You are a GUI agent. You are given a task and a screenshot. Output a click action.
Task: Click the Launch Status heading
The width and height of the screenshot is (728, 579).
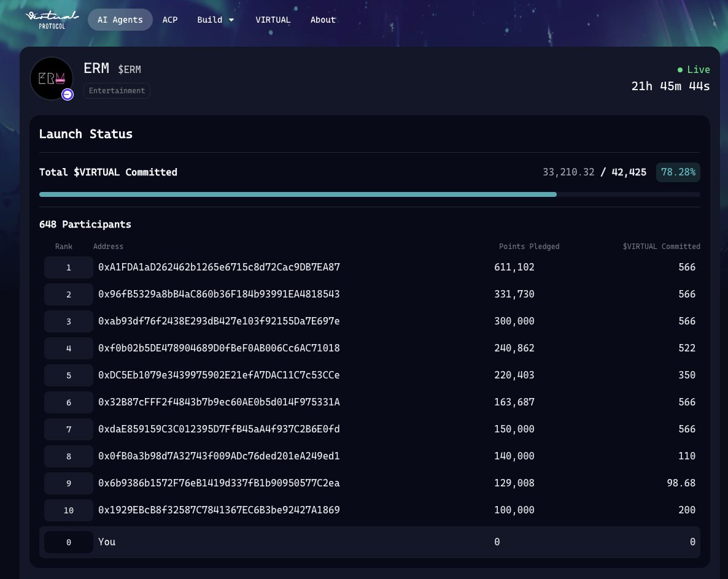pyautogui.click(x=86, y=134)
